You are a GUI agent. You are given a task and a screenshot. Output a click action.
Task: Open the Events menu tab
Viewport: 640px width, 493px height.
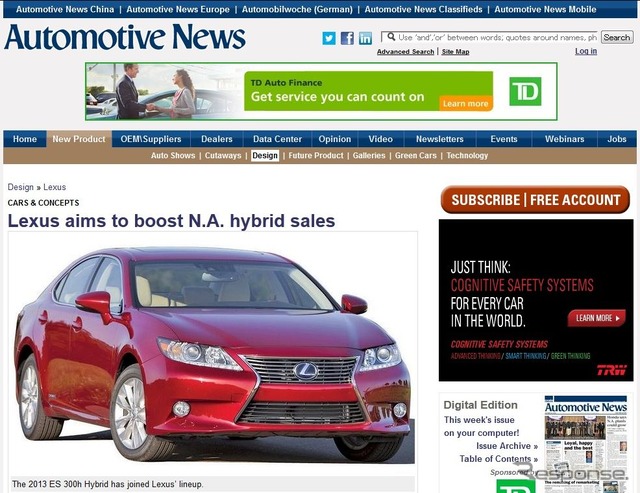click(504, 139)
